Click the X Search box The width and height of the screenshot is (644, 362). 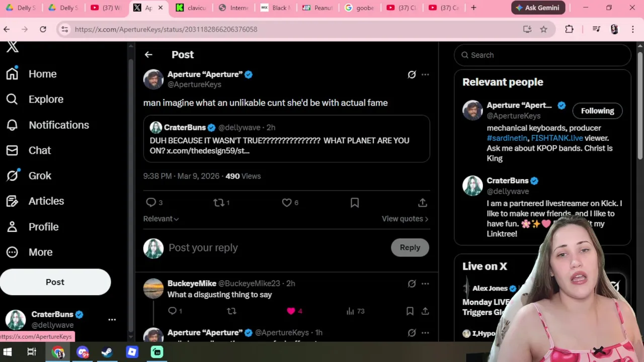(x=542, y=55)
